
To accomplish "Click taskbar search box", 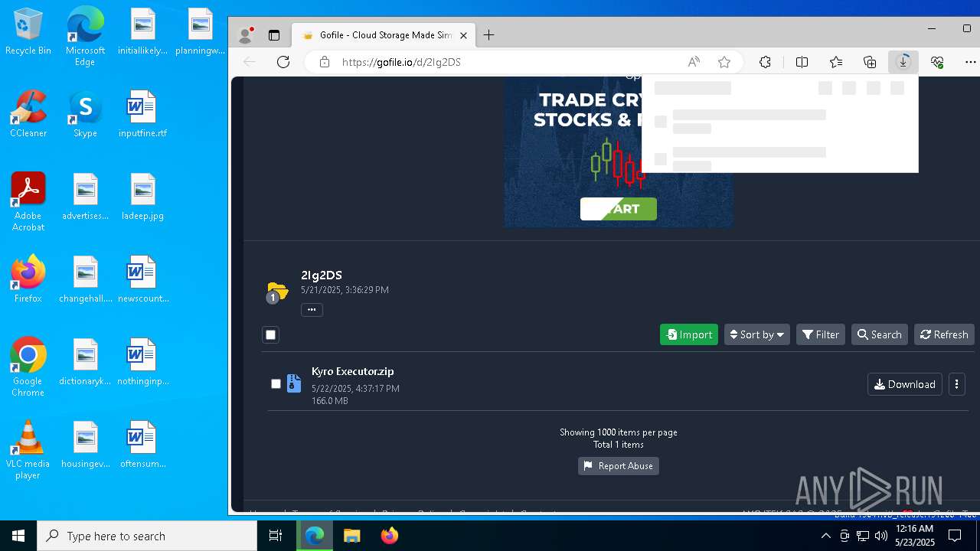I will click(x=147, y=536).
